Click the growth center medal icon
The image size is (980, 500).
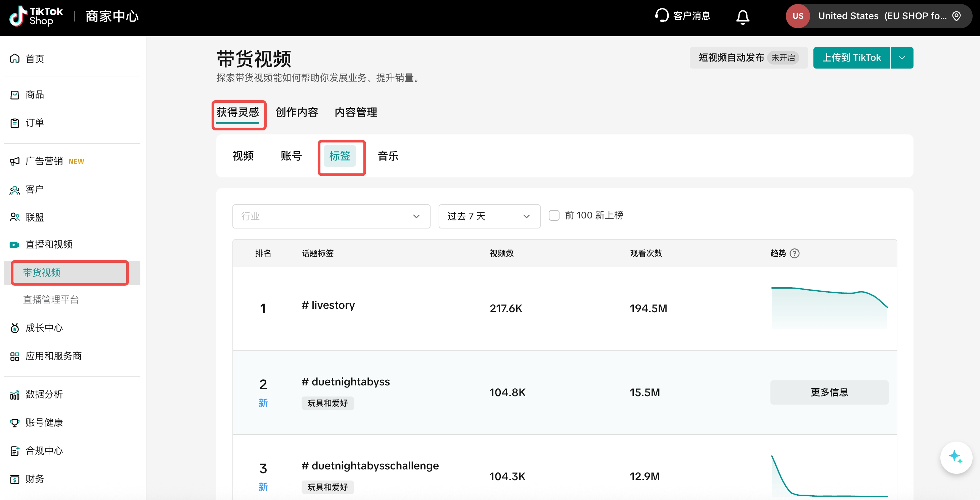(x=15, y=328)
